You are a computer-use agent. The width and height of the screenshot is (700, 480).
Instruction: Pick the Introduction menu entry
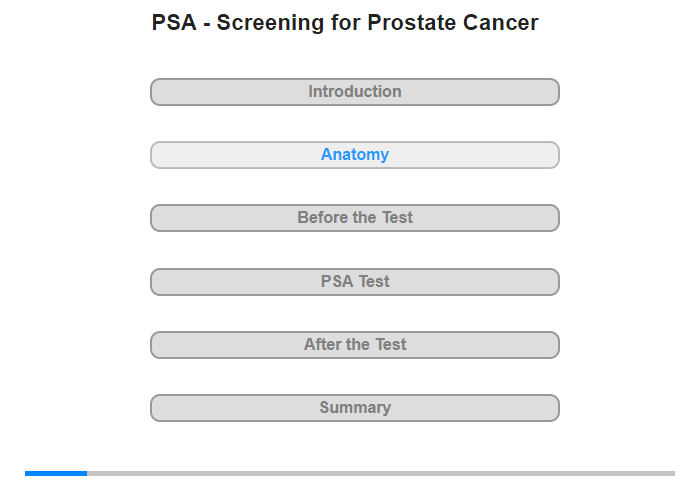[355, 92]
